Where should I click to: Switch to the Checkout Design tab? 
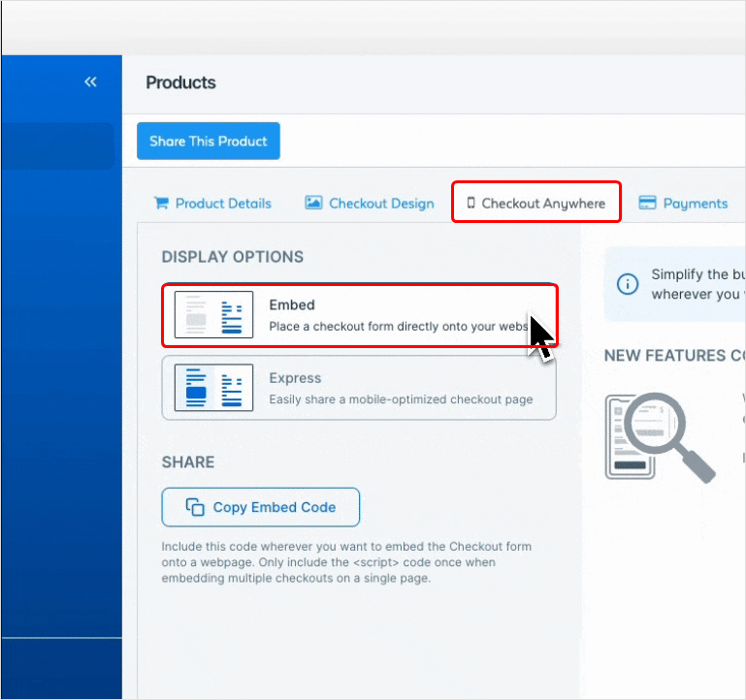click(x=381, y=204)
